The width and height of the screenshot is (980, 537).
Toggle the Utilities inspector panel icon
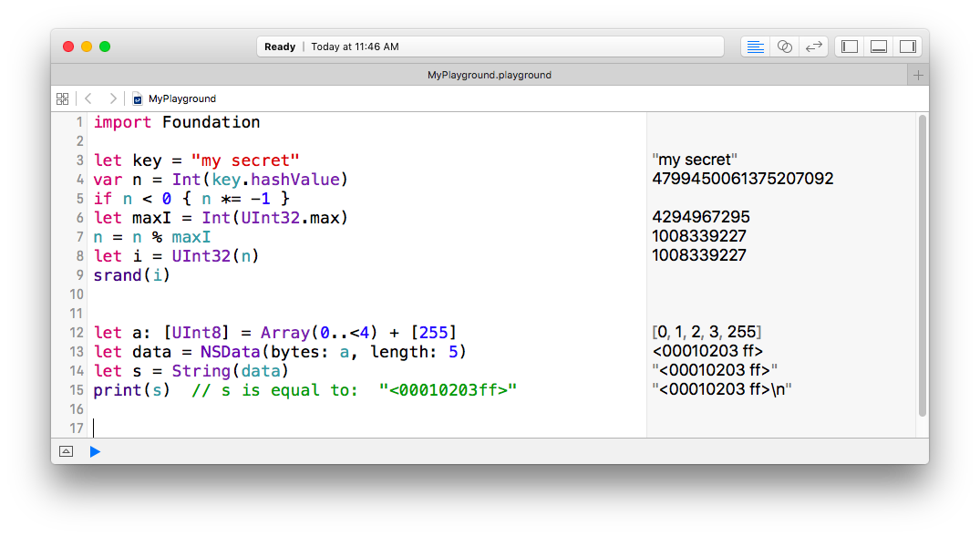pyautogui.click(x=907, y=46)
